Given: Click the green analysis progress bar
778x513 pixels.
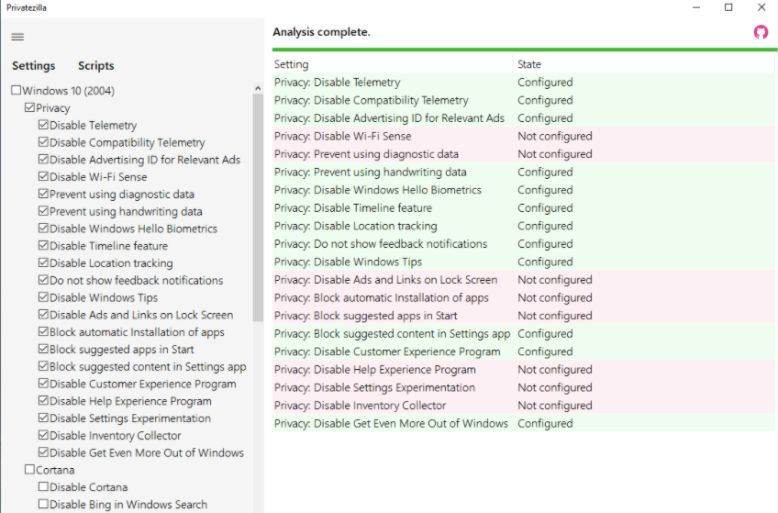Looking at the screenshot, I should click(524, 50).
